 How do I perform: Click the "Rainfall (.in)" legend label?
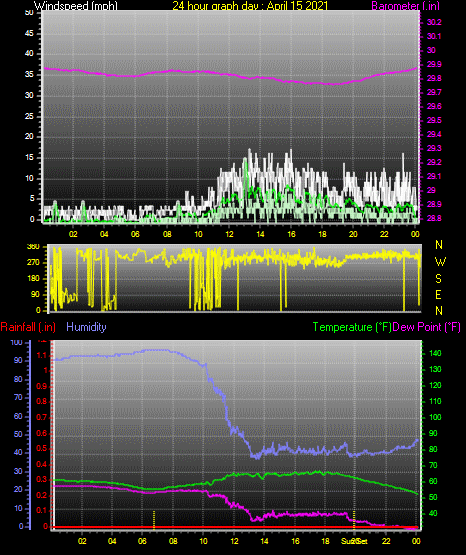pyautogui.click(x=28, y=327)
